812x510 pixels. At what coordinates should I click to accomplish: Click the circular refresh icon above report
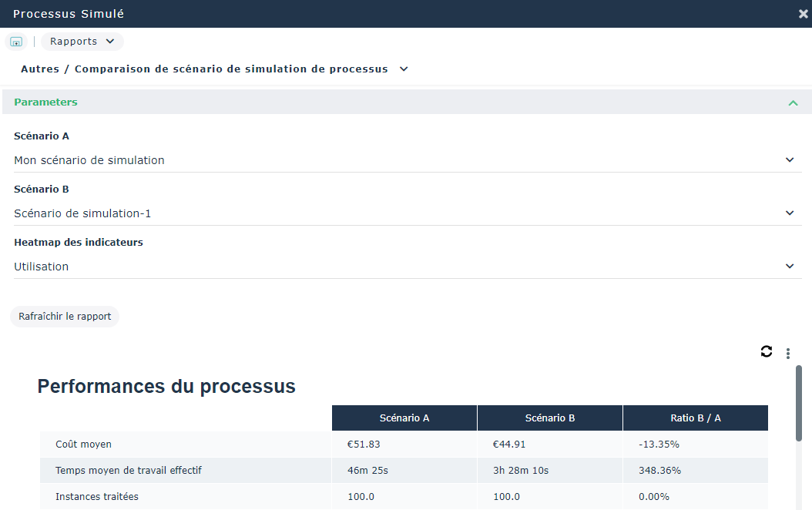[x=766, y=351]
